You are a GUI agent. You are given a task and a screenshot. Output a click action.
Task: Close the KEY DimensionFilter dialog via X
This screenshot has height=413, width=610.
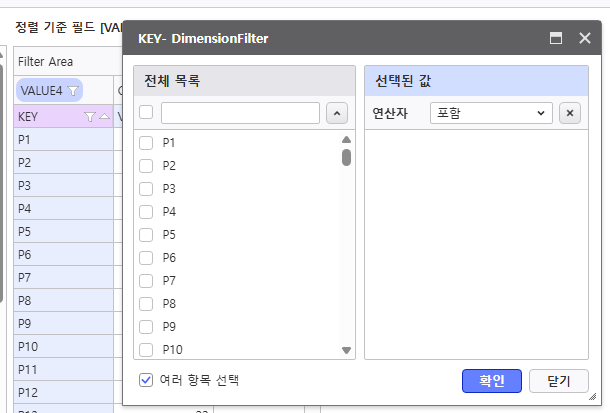click(x=585, y=39)
